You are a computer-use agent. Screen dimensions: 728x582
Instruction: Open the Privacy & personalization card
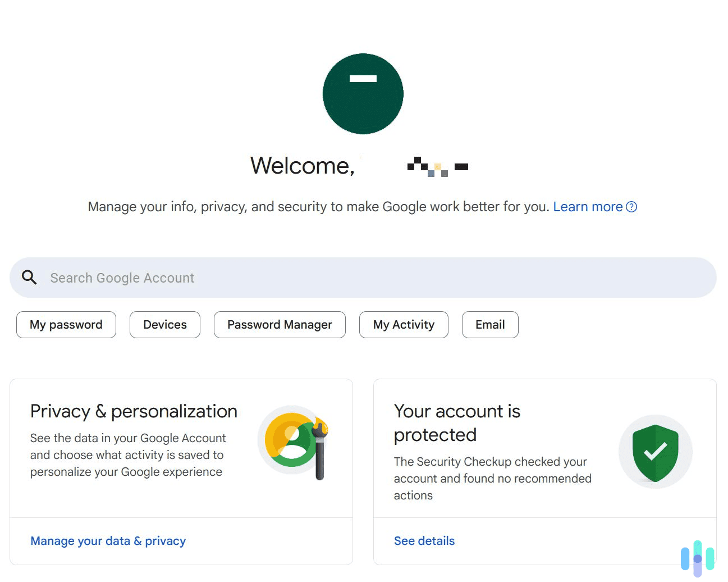tap(133, 411)
